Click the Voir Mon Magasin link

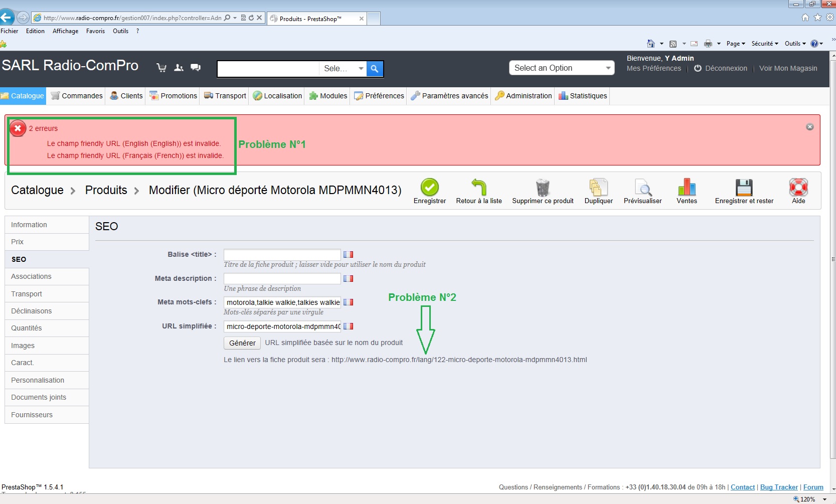coord(788,68)
